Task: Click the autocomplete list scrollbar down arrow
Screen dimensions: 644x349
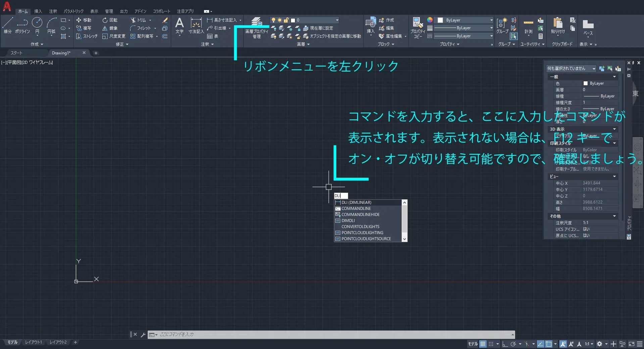Action: (404, 239)
